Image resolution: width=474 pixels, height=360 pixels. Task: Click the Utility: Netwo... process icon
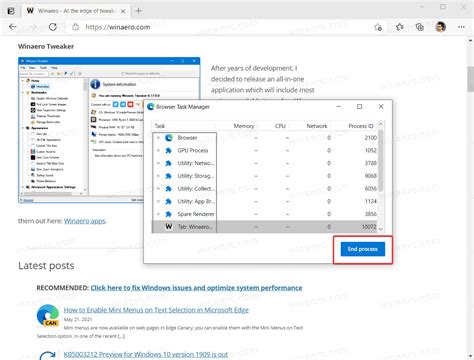169,163
